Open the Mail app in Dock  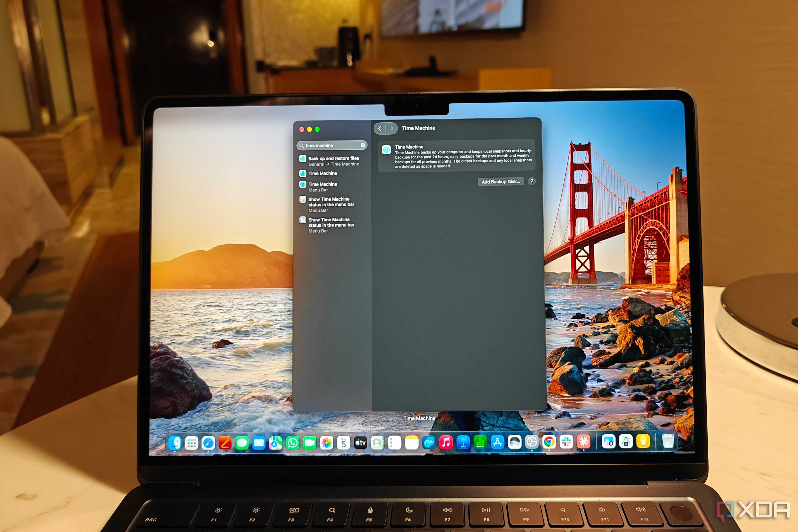(259, 443)
